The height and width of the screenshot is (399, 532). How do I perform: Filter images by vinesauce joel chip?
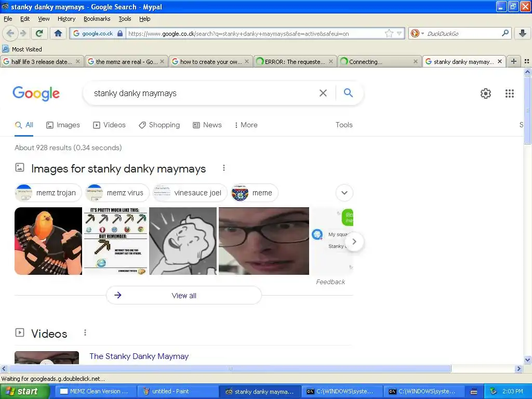(x=190, y=193)
